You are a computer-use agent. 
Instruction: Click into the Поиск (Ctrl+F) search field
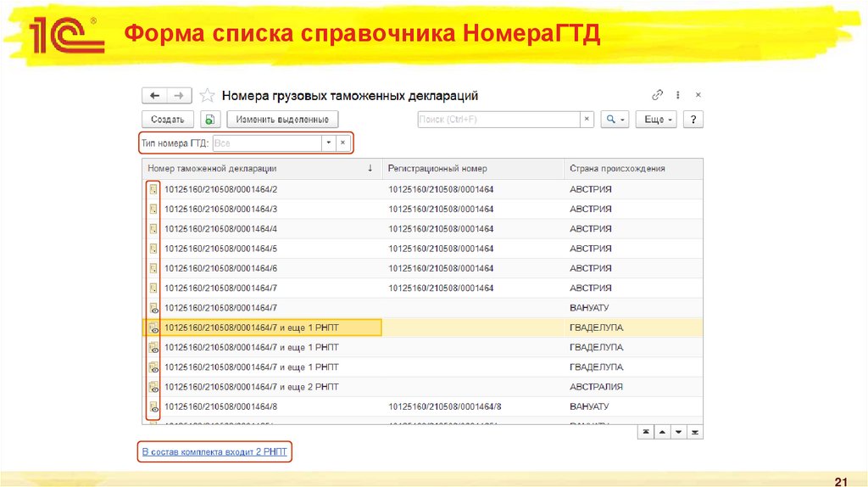[x=498, y=120]
